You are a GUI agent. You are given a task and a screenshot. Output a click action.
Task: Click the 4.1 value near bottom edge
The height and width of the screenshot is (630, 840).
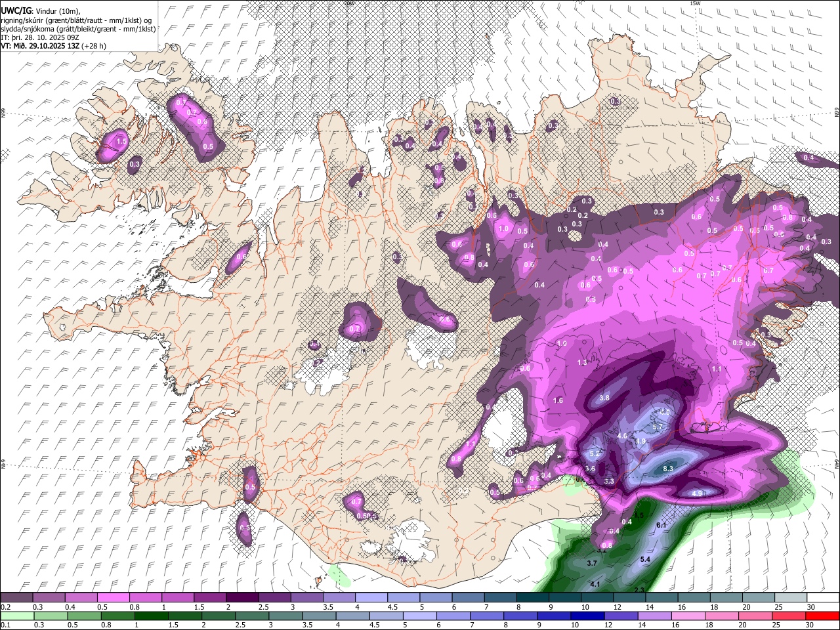pyautogui.click(x=595, y=584)
